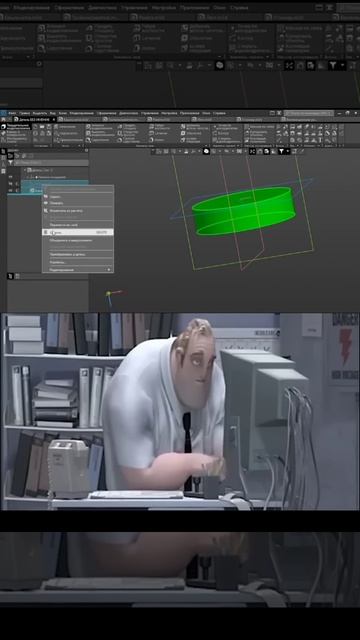Screen dimensions: 360x640
Task: Open the Справка menu
Action: 219,113
